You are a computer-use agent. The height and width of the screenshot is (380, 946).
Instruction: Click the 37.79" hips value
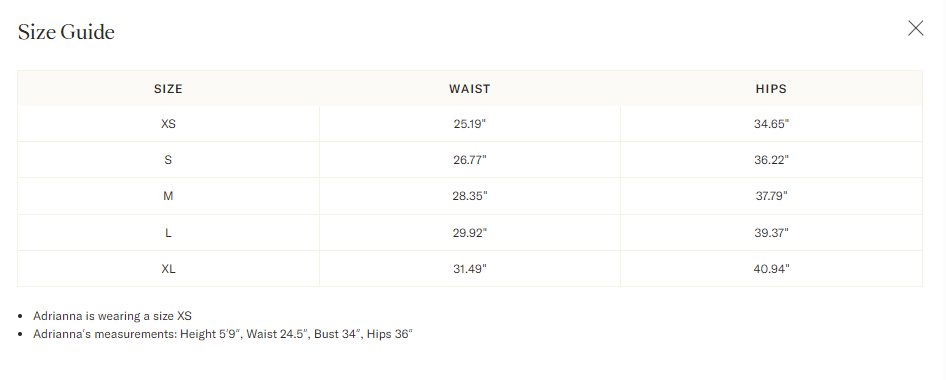771,196
